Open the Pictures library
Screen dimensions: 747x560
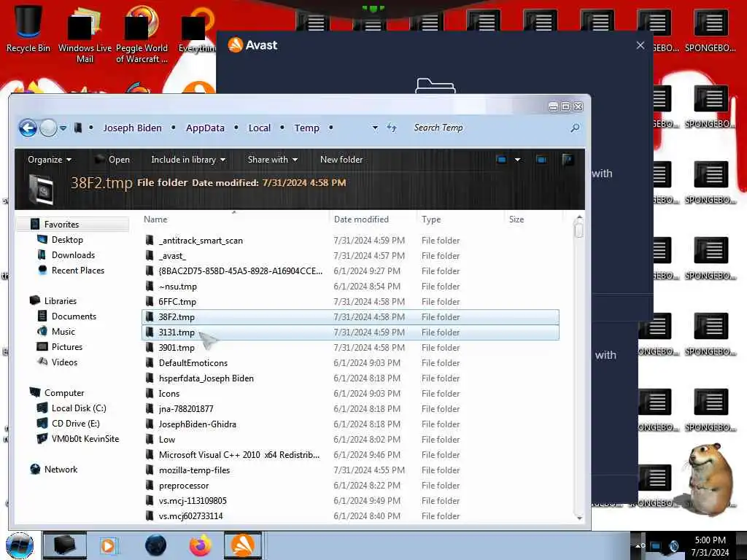66,346
